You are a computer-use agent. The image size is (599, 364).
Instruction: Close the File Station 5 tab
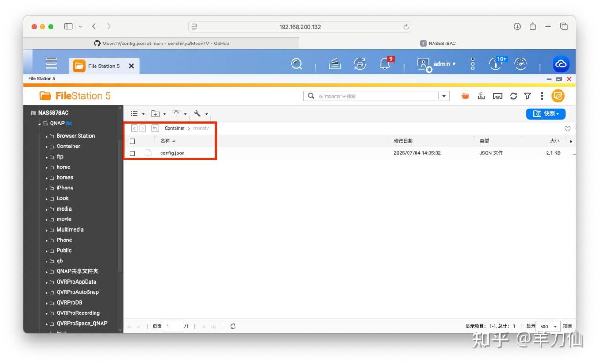click(131, 66)
